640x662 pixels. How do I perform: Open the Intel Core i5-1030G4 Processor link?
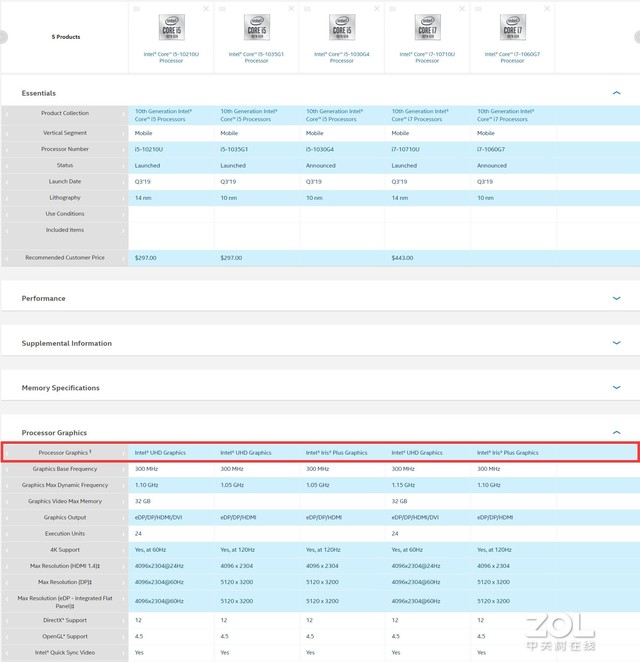click(x=342, y=57)
